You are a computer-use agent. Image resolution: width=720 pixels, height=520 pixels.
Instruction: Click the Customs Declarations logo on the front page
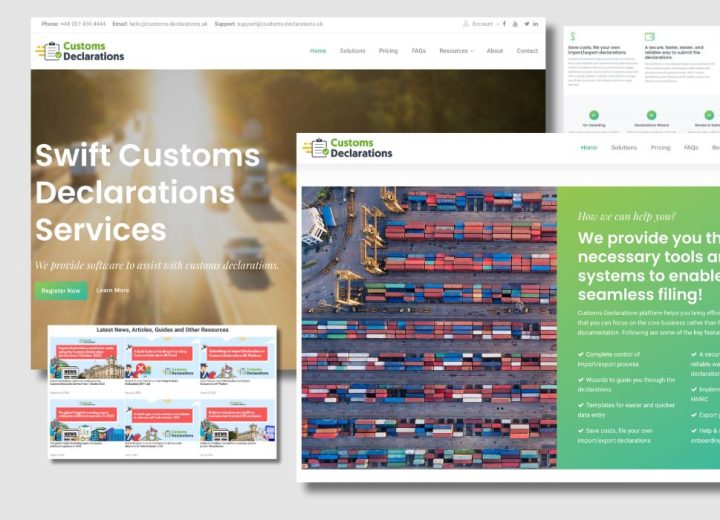pos(348,148)
